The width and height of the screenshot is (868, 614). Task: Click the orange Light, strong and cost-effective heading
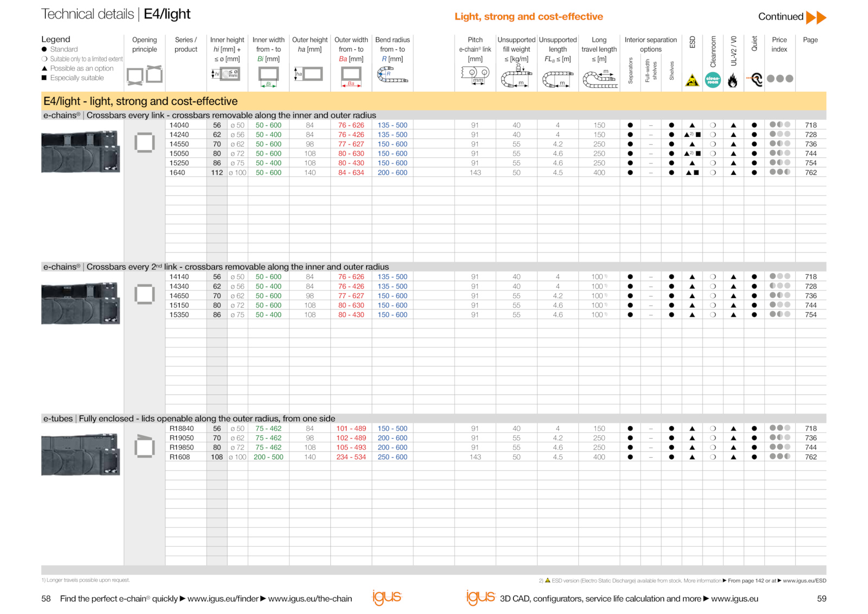click(529, 17)
